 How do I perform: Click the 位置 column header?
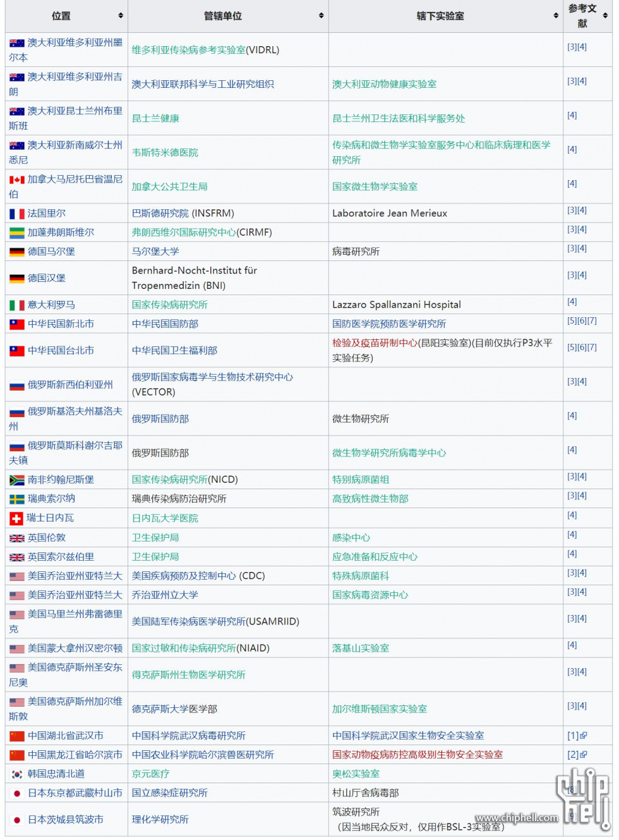coord(66,16)
